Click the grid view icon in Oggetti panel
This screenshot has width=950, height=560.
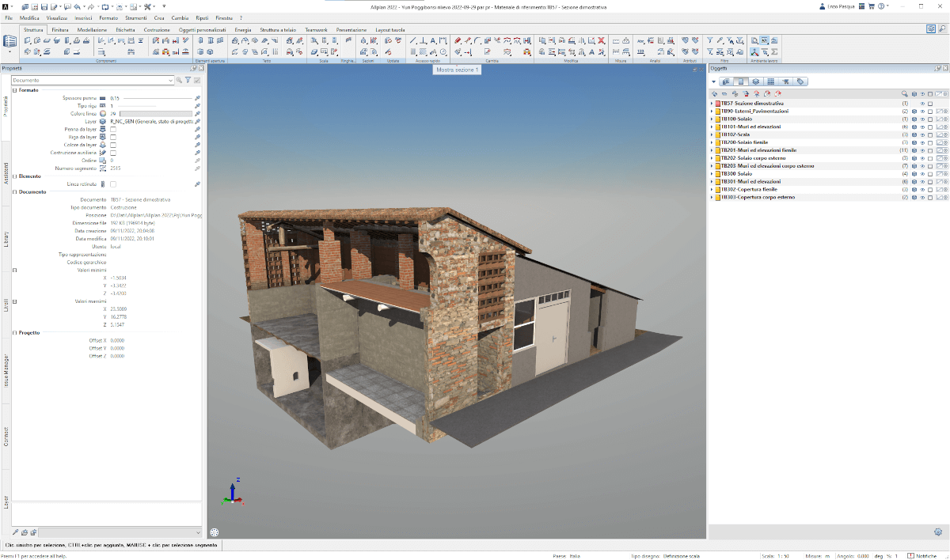pos(770,81)
